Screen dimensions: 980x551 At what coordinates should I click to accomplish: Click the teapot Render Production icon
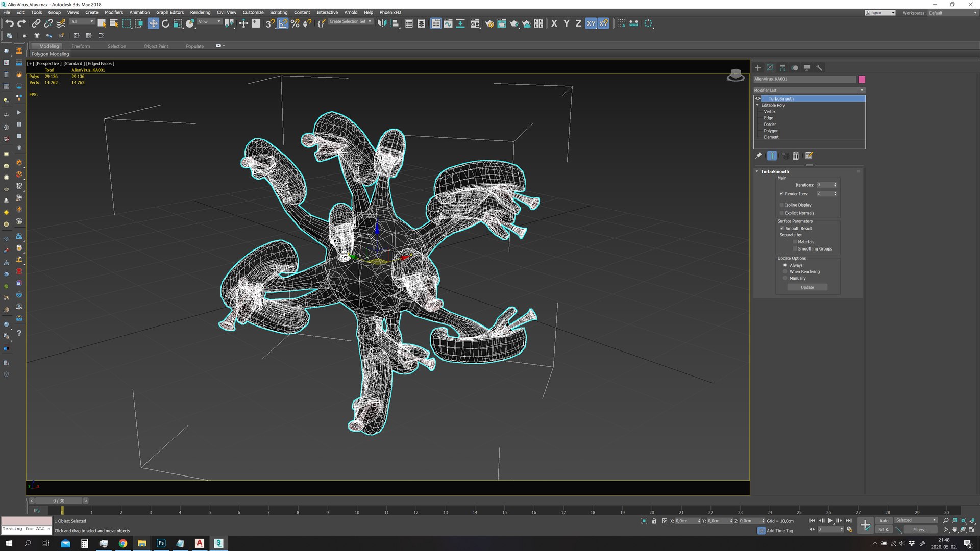coord(514,23)
